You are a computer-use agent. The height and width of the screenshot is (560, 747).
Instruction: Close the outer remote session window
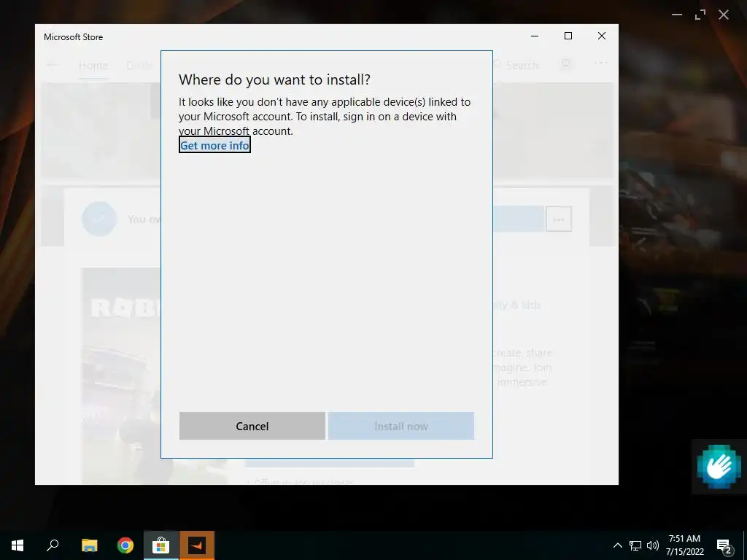click(724, 15)
